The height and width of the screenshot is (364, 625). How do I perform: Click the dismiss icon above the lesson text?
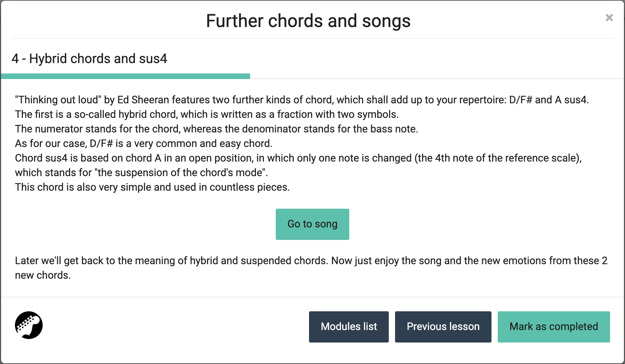[x=609, y=17]
